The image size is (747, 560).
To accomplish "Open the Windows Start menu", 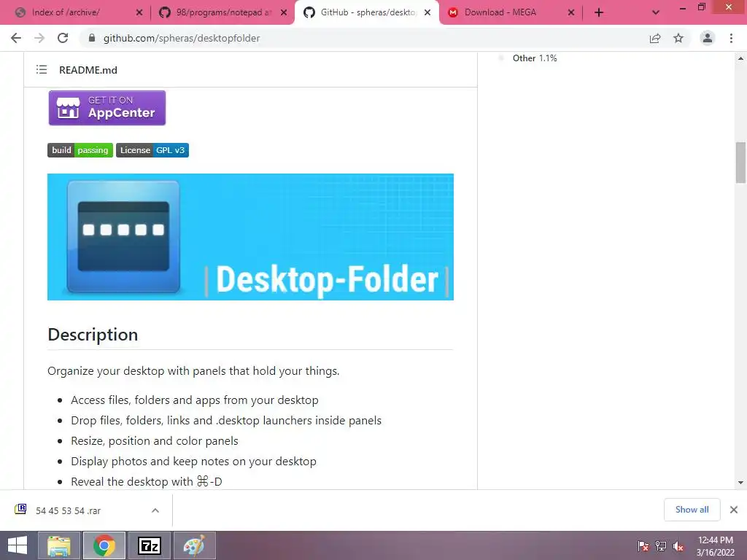I will click(18, 545).
